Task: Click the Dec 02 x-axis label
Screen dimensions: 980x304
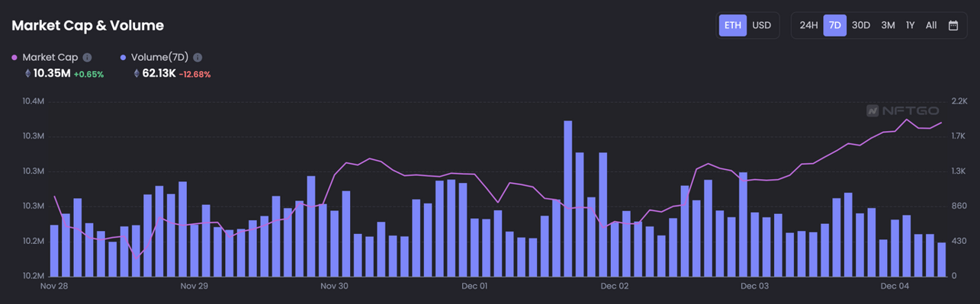Action: click(x=615, y=286)
